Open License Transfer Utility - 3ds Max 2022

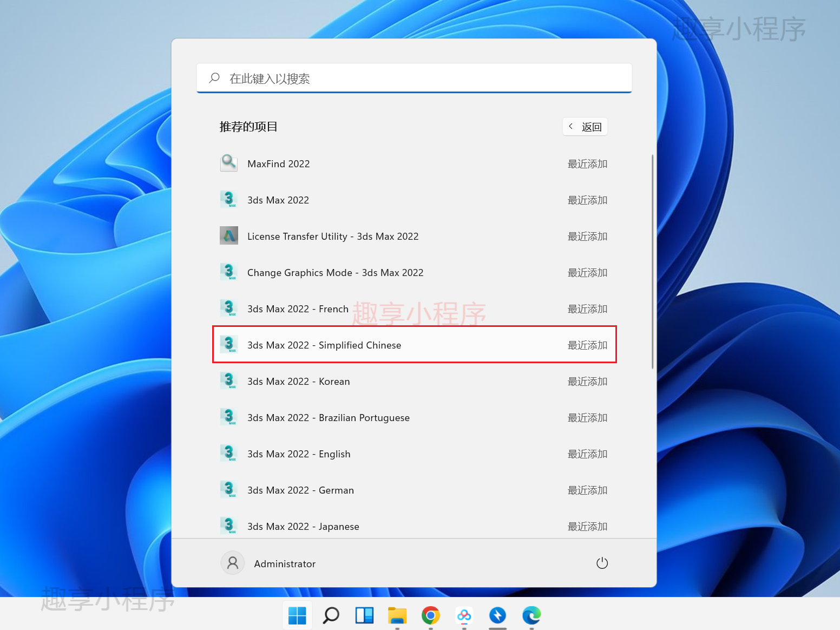click(x=414, y=236)
